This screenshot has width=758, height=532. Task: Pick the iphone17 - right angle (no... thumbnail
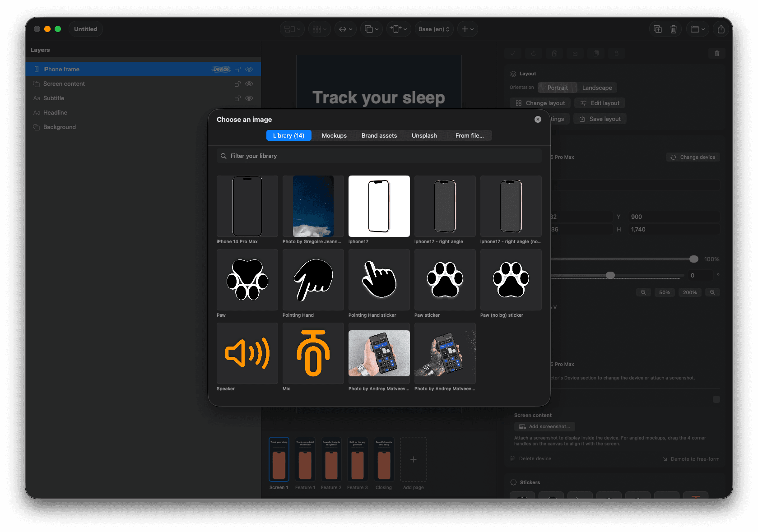point(511,206)
